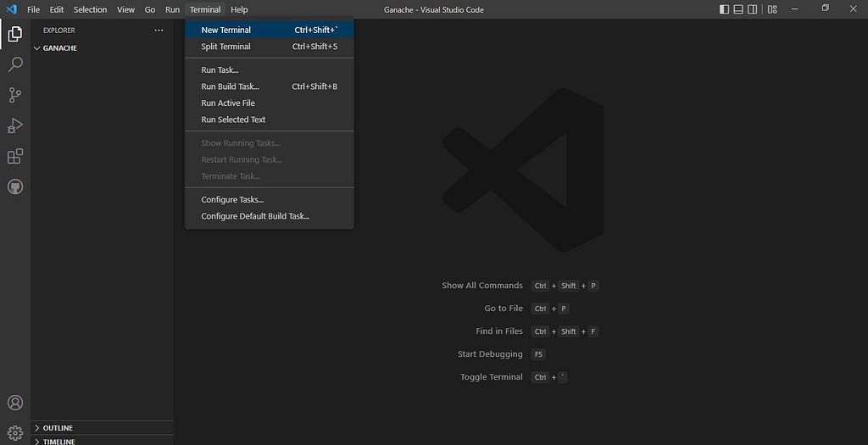The image size is (868, 445).
Task: Choose New Terminal from the menu
Action: click(270, 30)
